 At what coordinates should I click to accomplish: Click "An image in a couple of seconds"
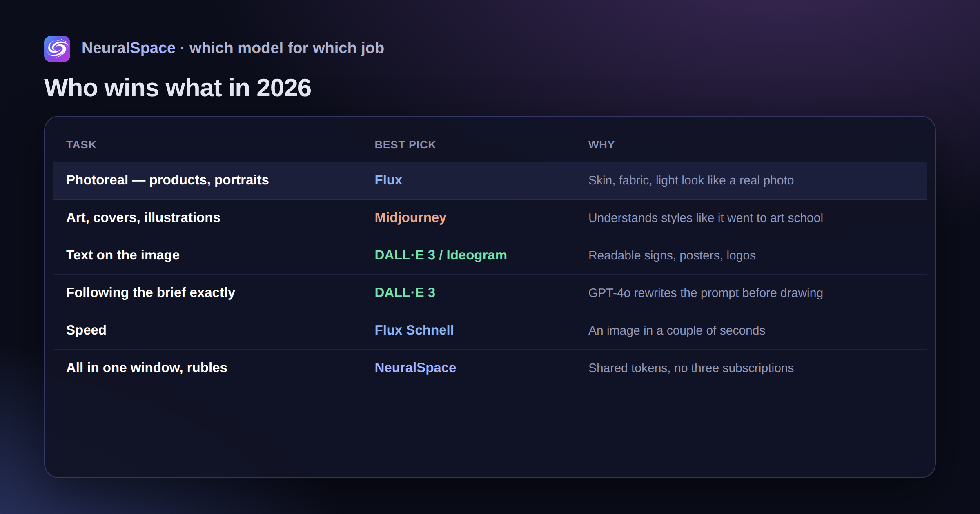pos(677,330)
